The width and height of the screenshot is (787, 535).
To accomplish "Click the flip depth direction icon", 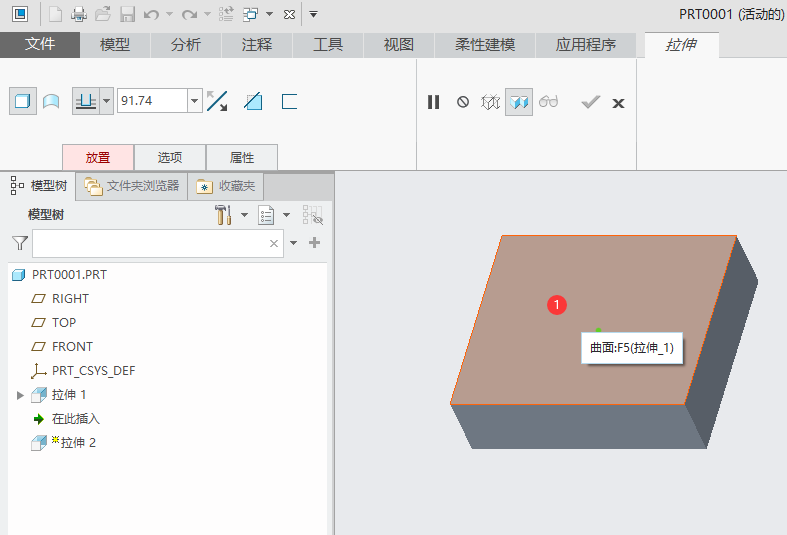I will point(217,101).
